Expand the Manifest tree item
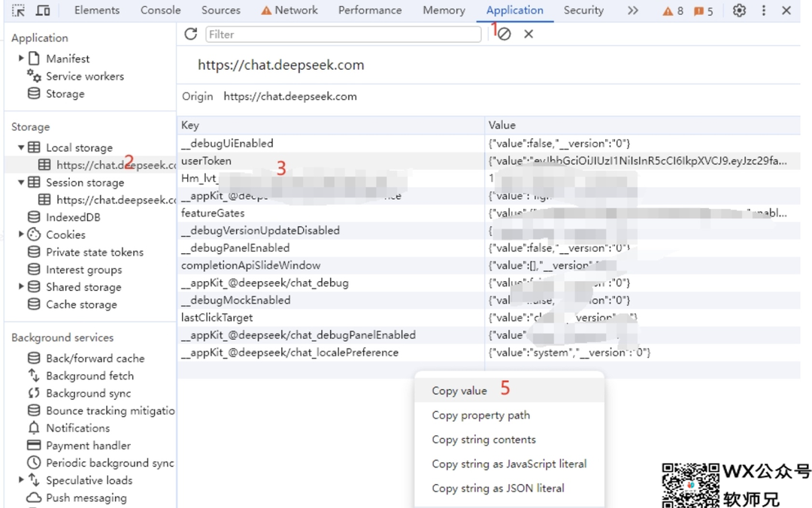 pos(21,58)
